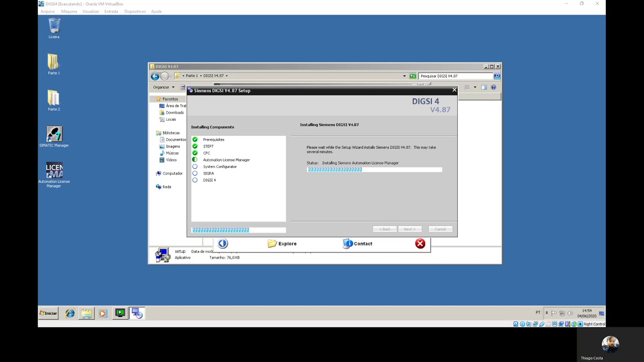The width and height of the screenshot is (644, 362).
Task: Expand the arrow after DIGSI V4.87 breadcrumb
Action: pyautogui.click(x=226, y=76)
